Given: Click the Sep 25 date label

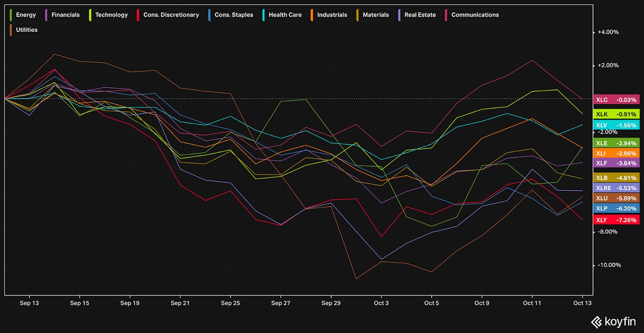Looking at the screenshot, I should [x=230, y=303].
